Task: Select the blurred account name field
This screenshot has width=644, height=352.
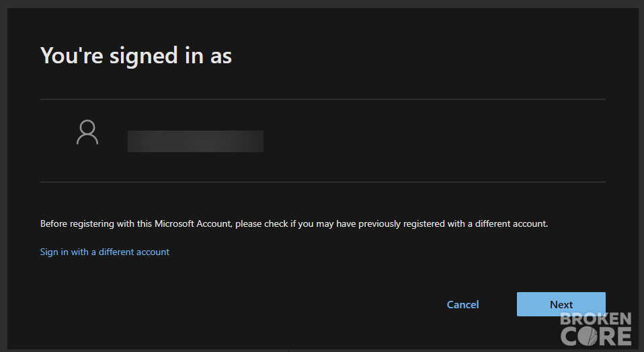Action: pyautogui.click(x=196, y=141)
